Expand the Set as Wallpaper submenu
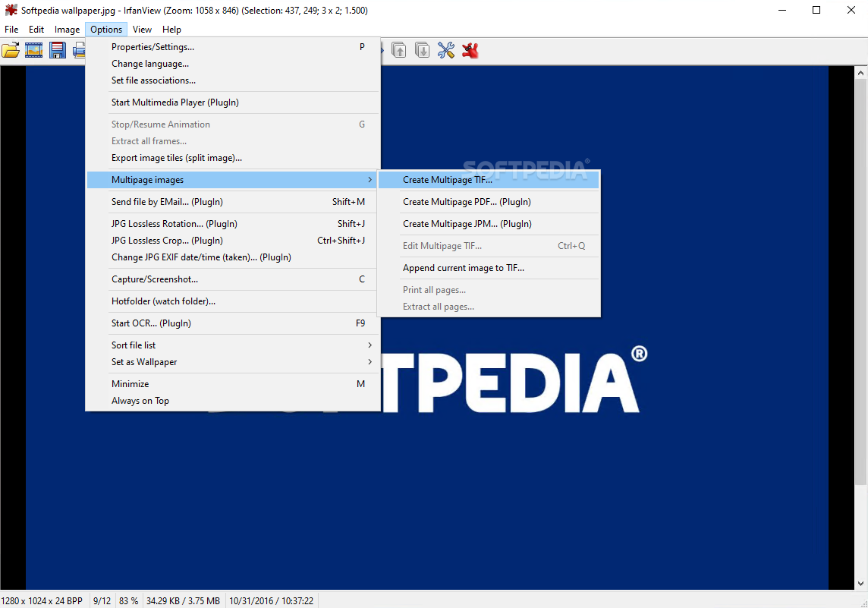 coord(233,361)
